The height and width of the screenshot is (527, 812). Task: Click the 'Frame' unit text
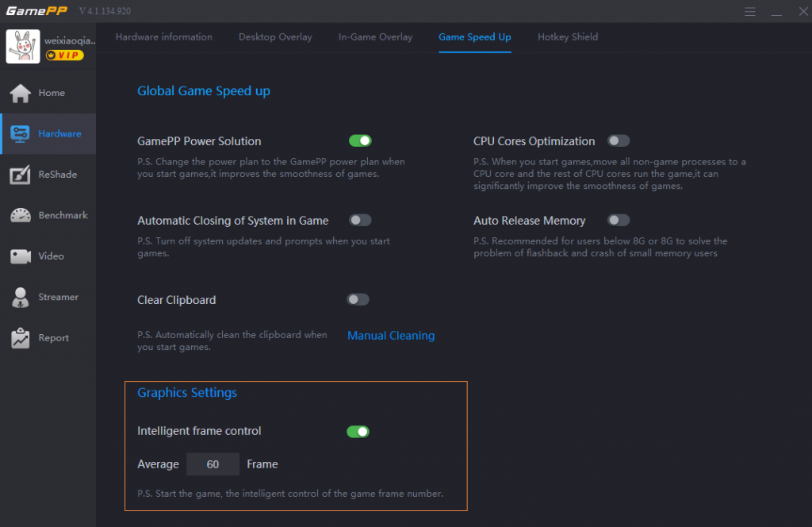(x=262, y=464)
